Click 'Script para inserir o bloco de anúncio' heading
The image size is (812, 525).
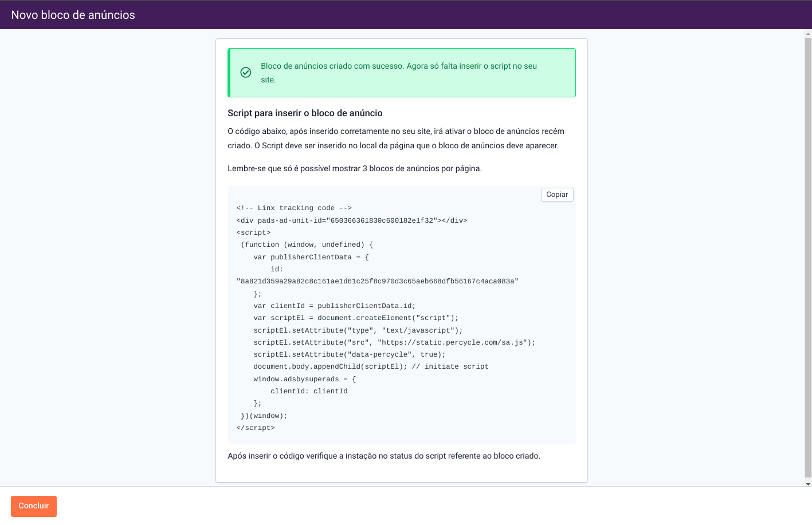pos(305,113)
